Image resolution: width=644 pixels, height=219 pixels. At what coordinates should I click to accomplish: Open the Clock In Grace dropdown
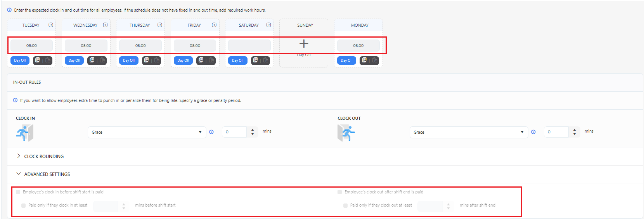coord(147,132)
